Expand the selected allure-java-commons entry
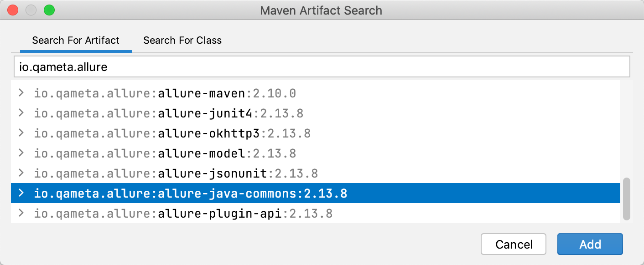Viewport: 644px width, 265px height. (21, 194)
